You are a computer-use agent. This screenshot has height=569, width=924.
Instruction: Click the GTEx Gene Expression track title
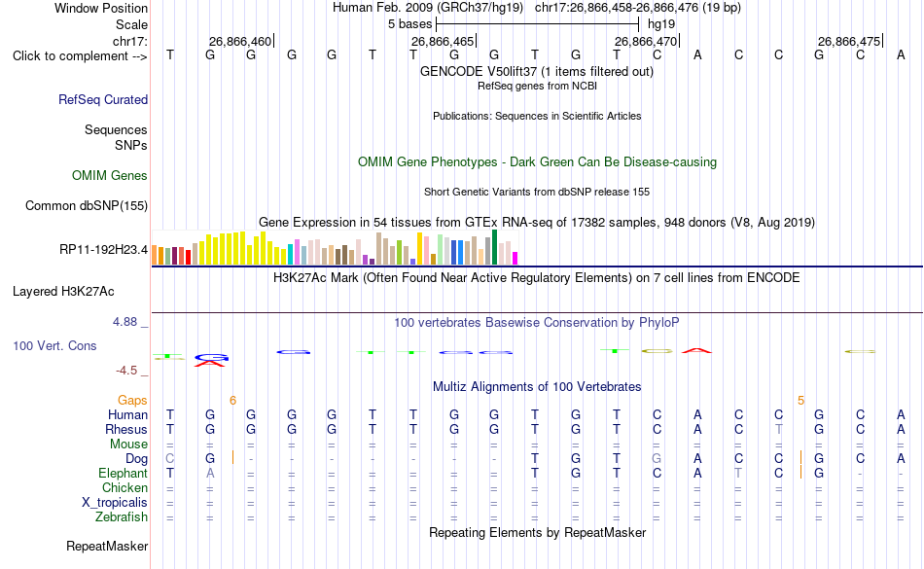[537, 223]
